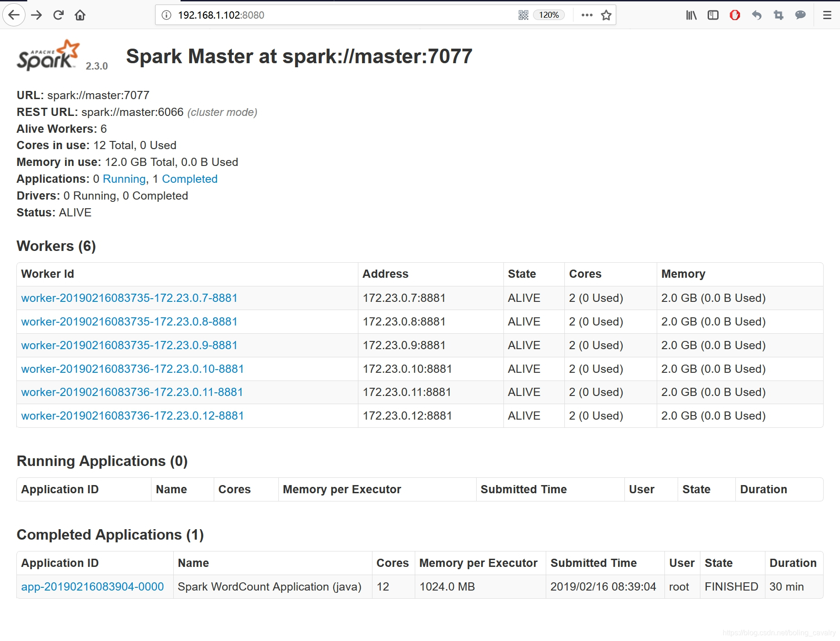This screenshot has height=641, width=840.
Task: Reset the 120% zoom level badge
Action: pyautogui.click(x=549, y=15)
